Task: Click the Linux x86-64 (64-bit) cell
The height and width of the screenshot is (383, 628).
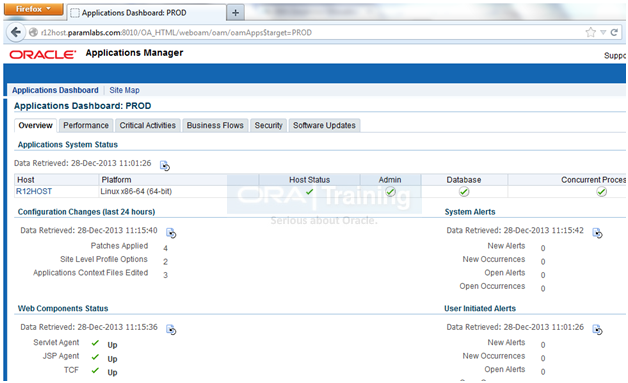Action: (136, 192)
